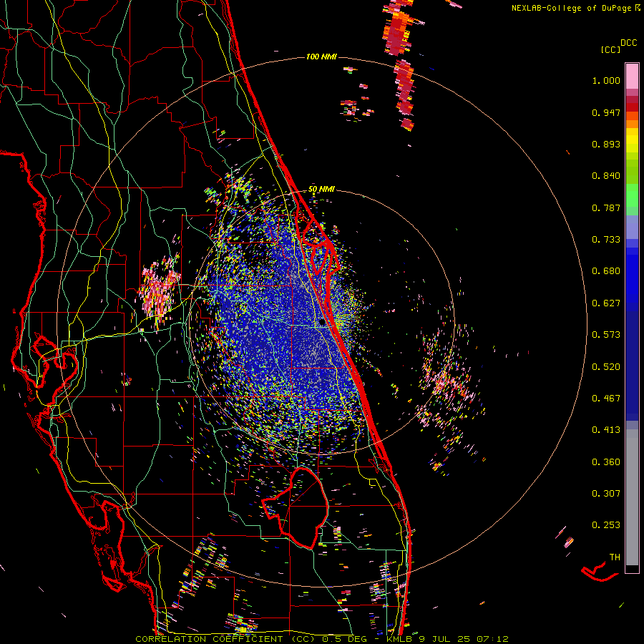Pick the black swatch at bottom of color bar

click(632, 569)
